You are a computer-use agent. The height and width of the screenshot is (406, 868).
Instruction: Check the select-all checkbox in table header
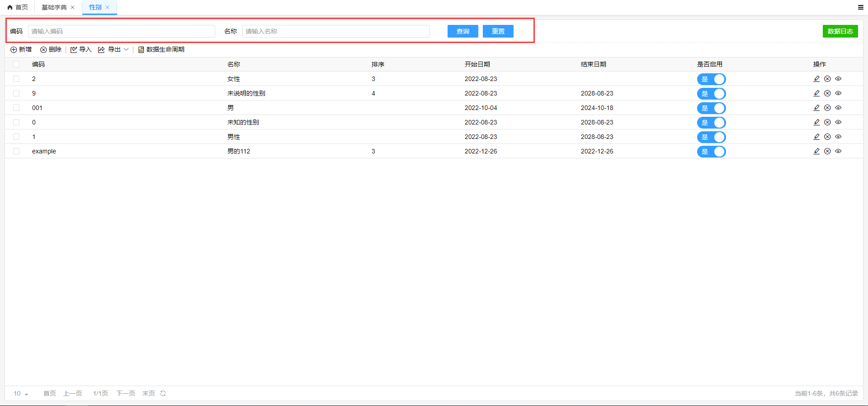point(16,64)
